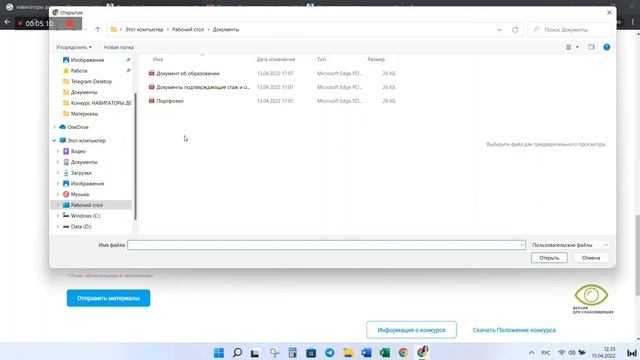Sort files by the Размер column
The width and height of the screenshot is (640, 360).
(x=376, y=60)
